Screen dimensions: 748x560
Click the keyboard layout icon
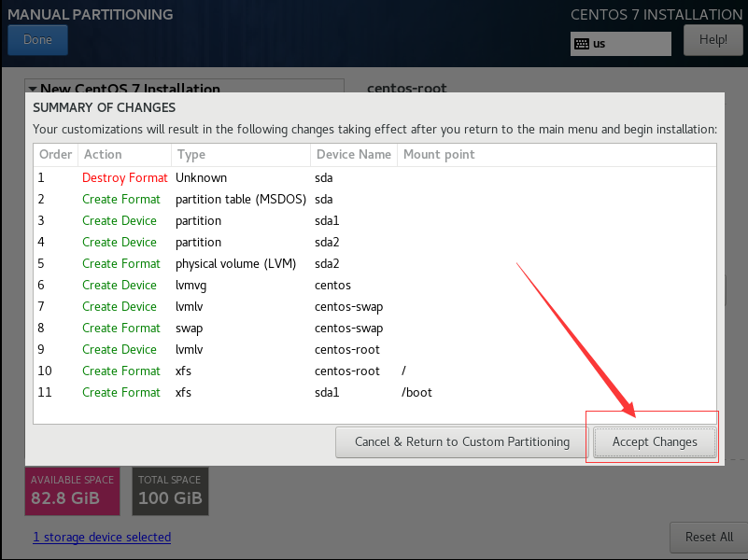[x=582, y=44]
